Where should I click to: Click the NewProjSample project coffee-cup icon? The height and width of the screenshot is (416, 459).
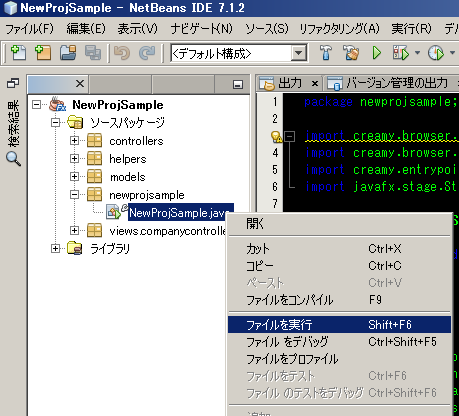point(58,104)
